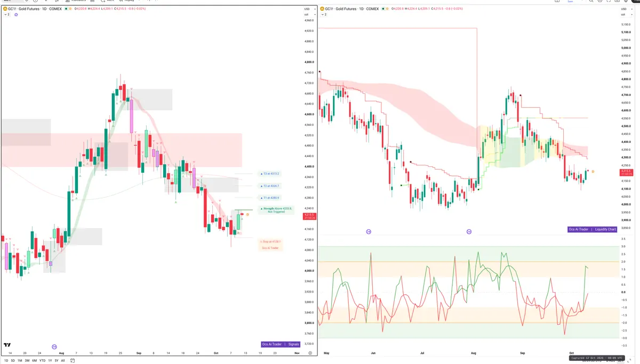Click the red current price tag on left chart
Image resolution: width=640 pixels, height=364 pixels.
point(309,216)
